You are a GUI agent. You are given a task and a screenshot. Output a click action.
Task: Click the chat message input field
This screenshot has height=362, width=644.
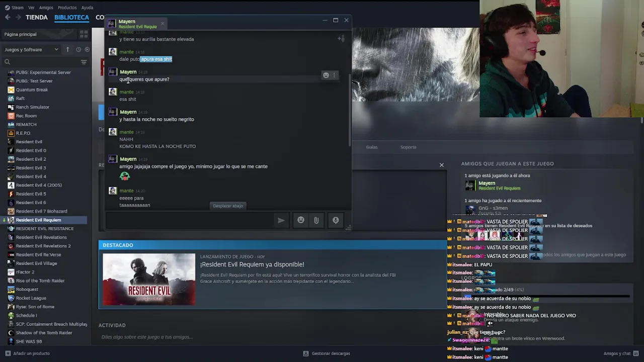[x=189, y=220]
